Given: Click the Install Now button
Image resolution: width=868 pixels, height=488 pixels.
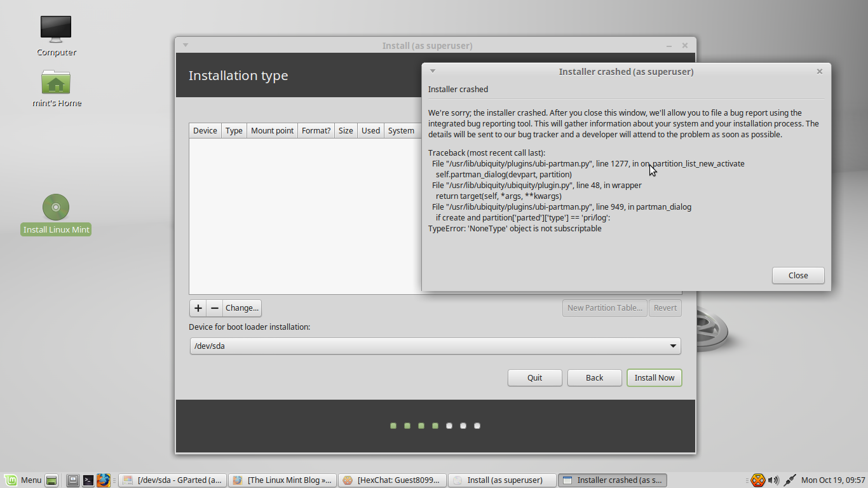Looking at the screenshot, I should (x=654, y=377).
